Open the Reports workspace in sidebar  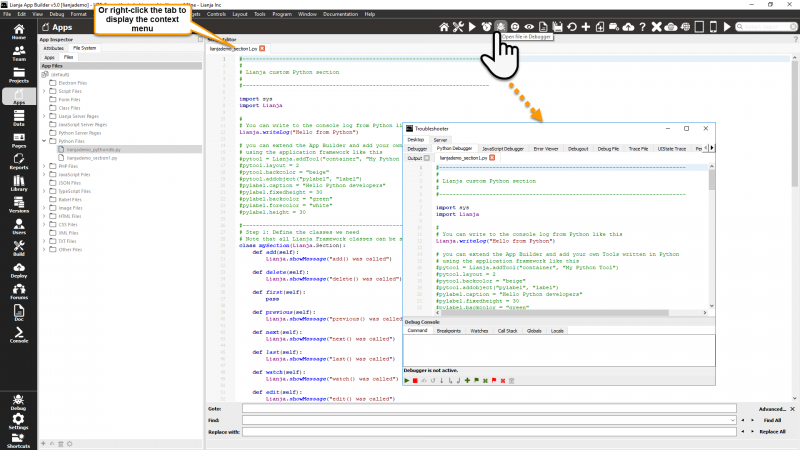(19, 161)
